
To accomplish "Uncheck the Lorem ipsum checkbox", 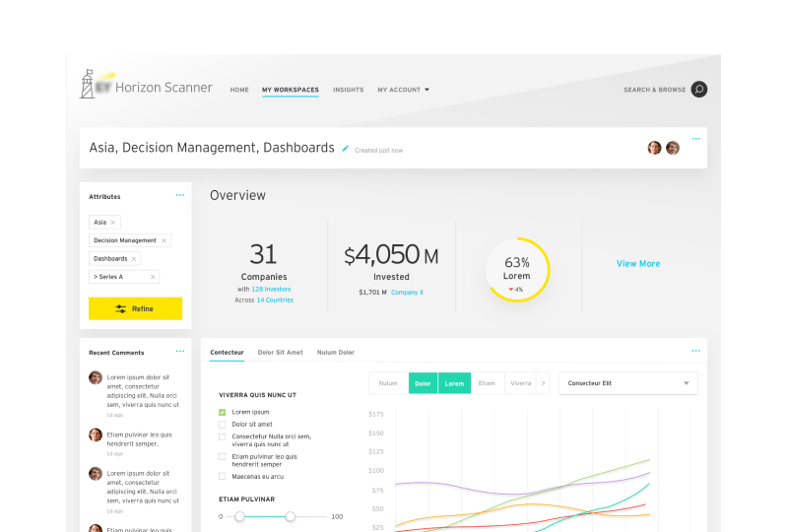I will [223, 413].
